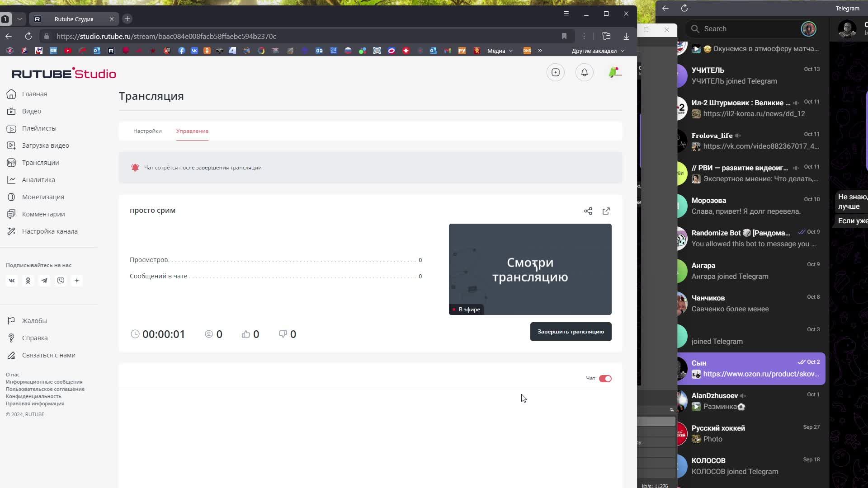
Task: Click Смотри трансляцию preview link
Action: [x=530, y=269]
